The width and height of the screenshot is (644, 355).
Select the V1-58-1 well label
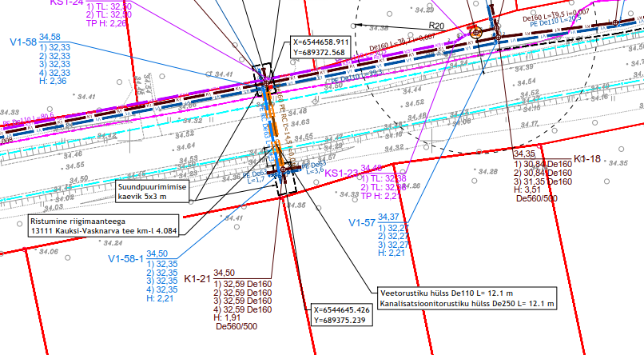(x=125, y=259)
